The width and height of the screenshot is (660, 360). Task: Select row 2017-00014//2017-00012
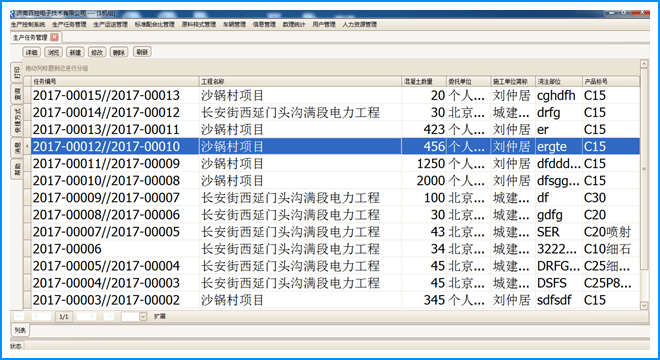335,112
